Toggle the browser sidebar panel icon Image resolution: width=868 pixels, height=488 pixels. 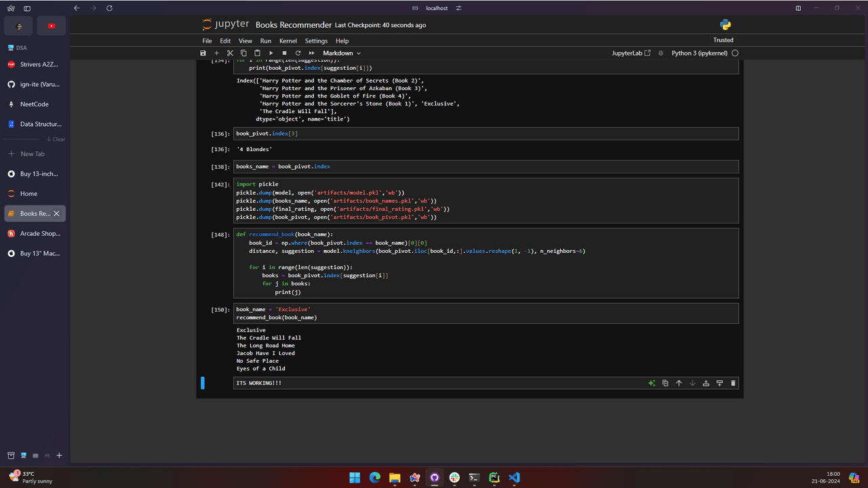pyautogui.click(x=27, y=8)
